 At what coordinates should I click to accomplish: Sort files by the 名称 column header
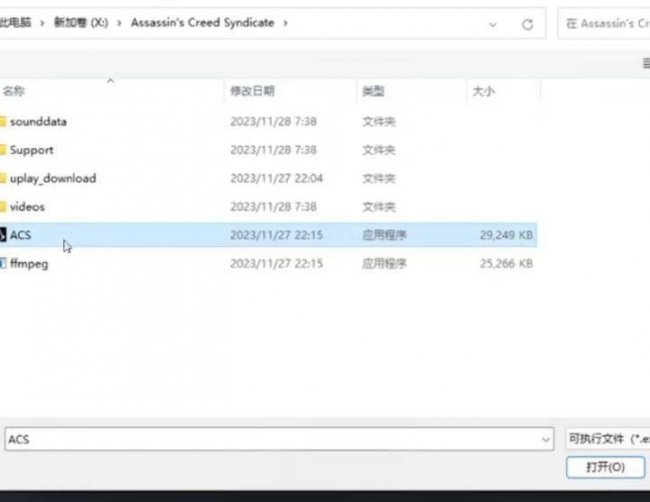[14, 91]
